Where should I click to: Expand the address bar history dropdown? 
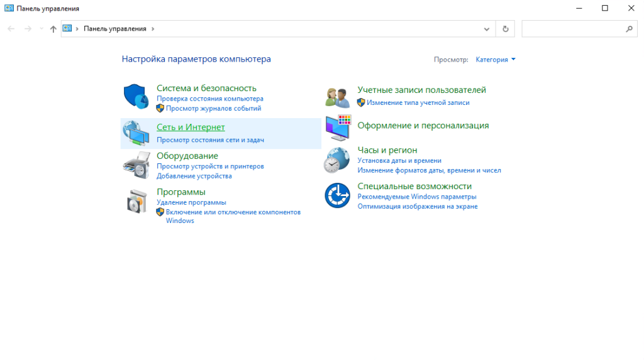point(487,29)
